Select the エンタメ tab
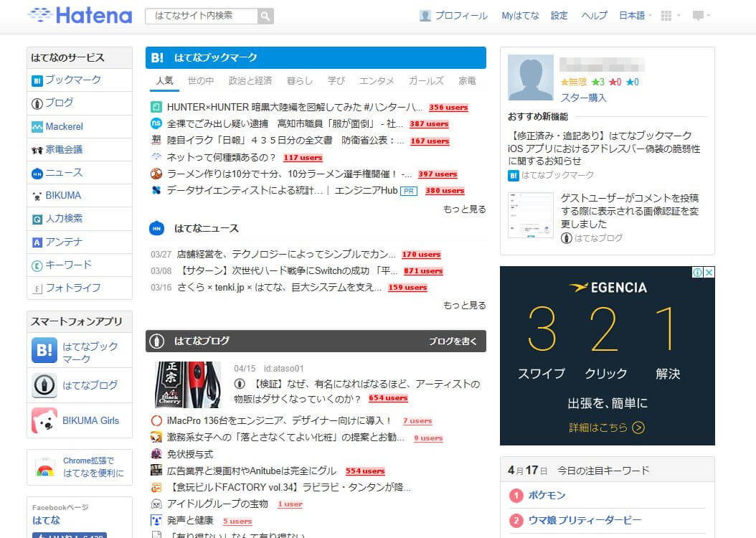The image size is (756, 538). 377,81
